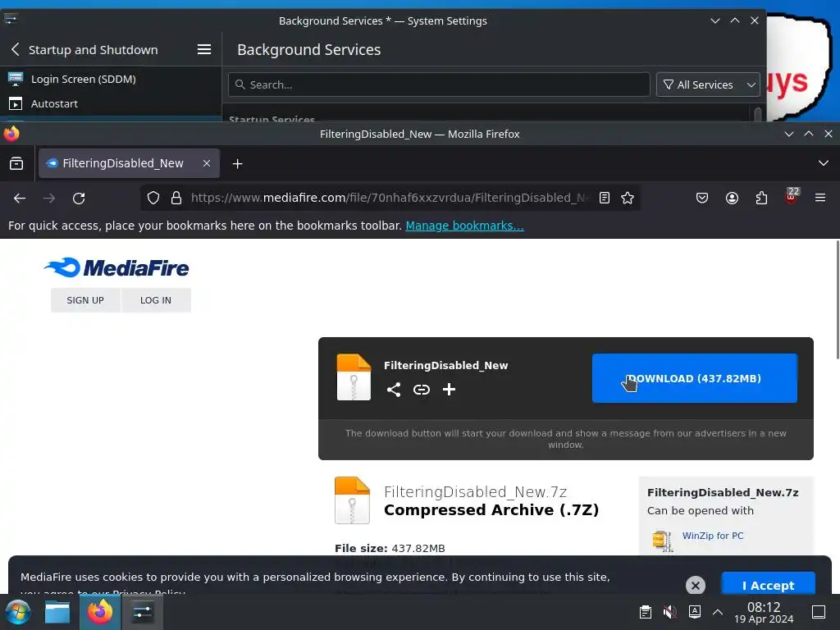
Task: Click the copy link icon under FilteringDisabled_New
Action: coord(422,390)
